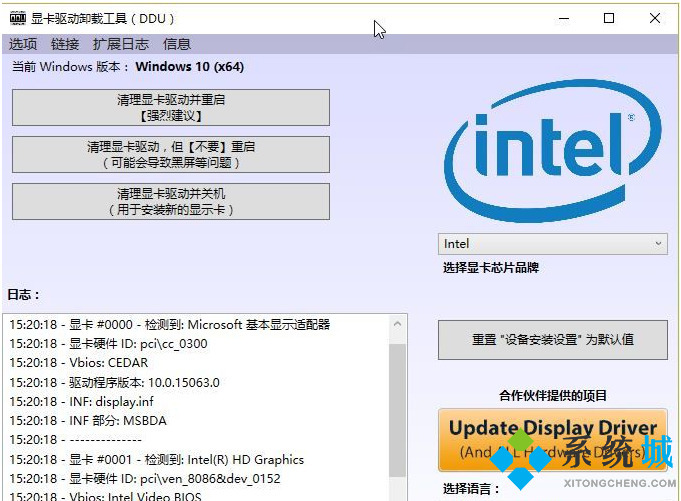The height and width of the screenshot is (501, 681).
Task: Minimize the DDU window
Action: 564,19
